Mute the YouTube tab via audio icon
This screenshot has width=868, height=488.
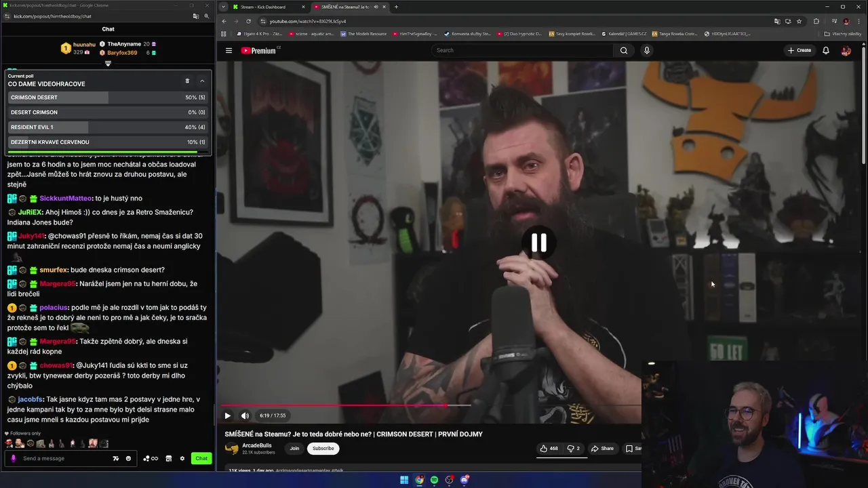(376, 7)
